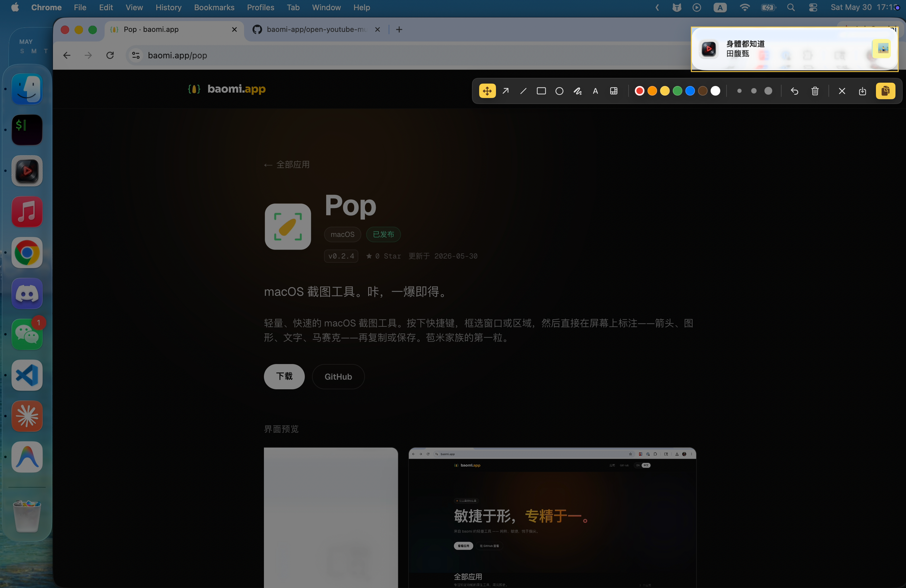Pick the brown color swatch
Screen dimensions: 906x588
tap(703, 91)
